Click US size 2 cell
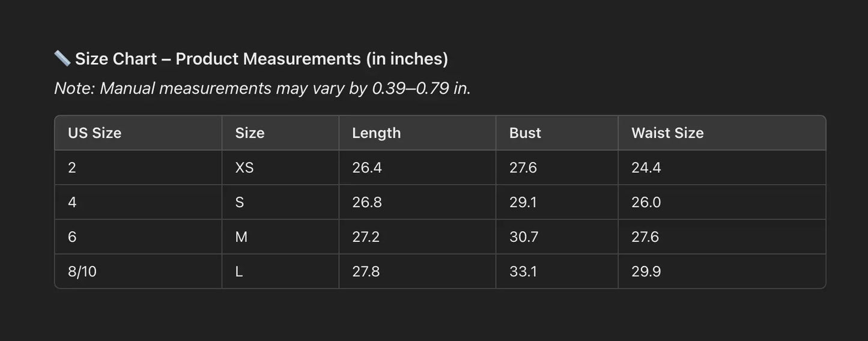Screen dimensions: 868x341 click(72, 167)
